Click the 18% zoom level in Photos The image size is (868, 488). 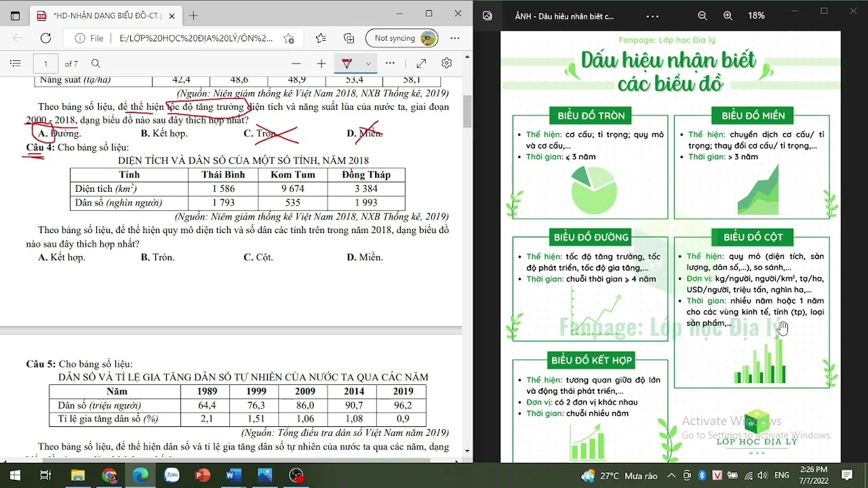[x=756, y=16]
